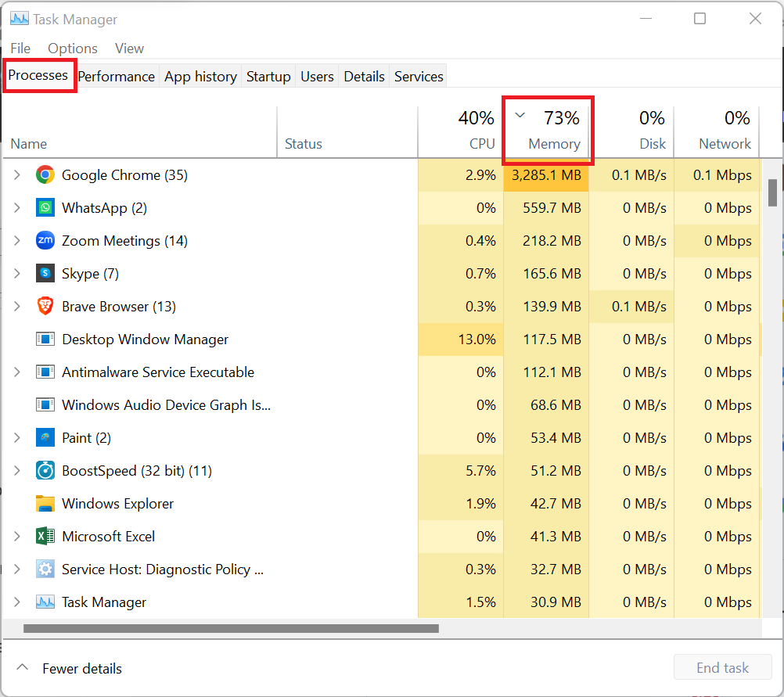Expand the Google Chrome process group

[x=17, y=175]
